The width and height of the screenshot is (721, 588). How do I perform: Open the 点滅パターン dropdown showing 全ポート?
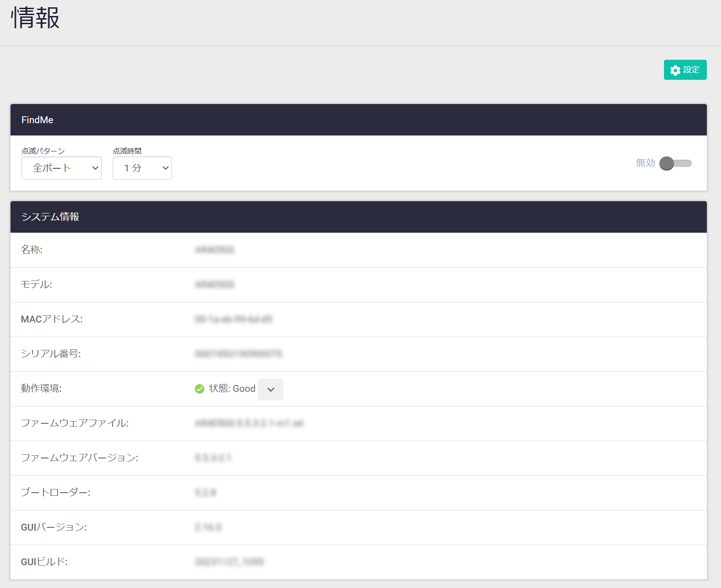(62, 168)
